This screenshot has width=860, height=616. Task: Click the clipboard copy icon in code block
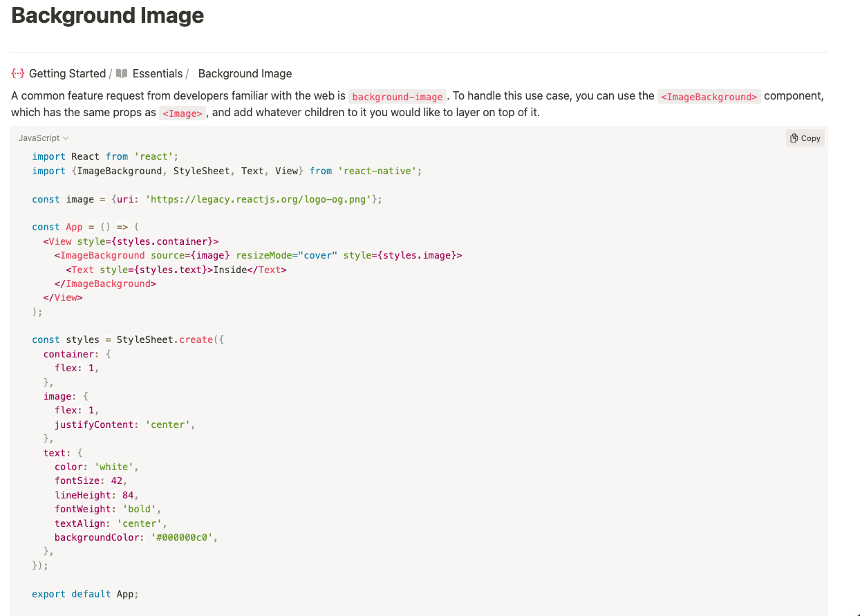click(794, 138)
